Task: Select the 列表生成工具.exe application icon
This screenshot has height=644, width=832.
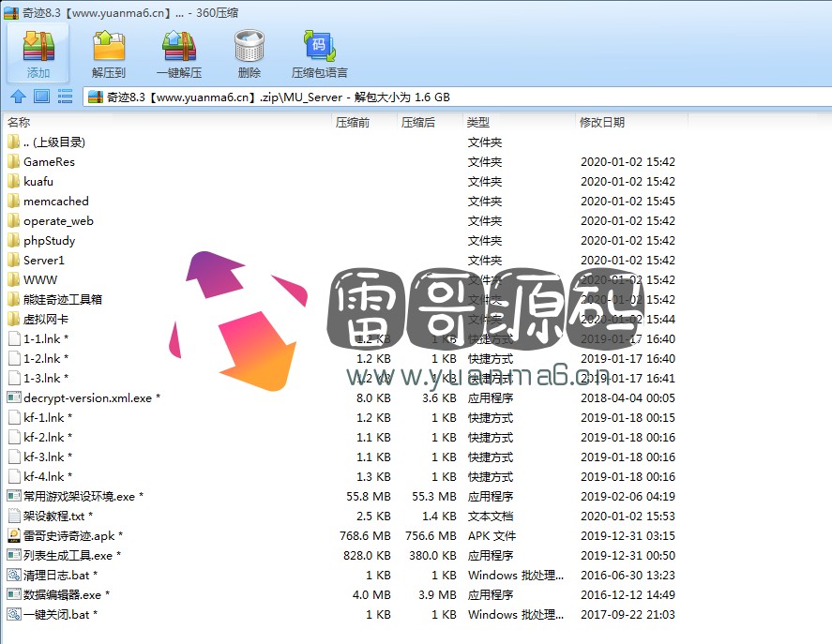Action: point(14,555)
